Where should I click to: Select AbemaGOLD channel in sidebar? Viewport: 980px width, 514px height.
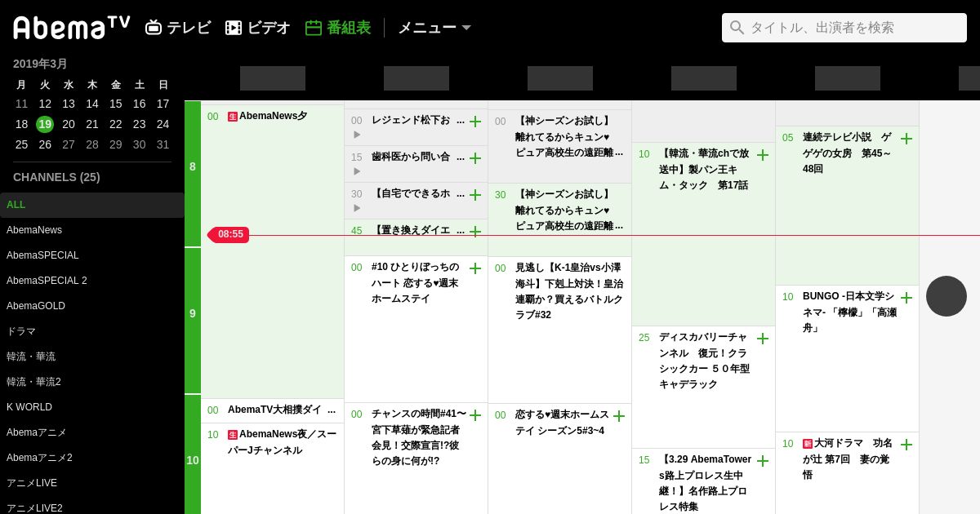coord(91,306)
